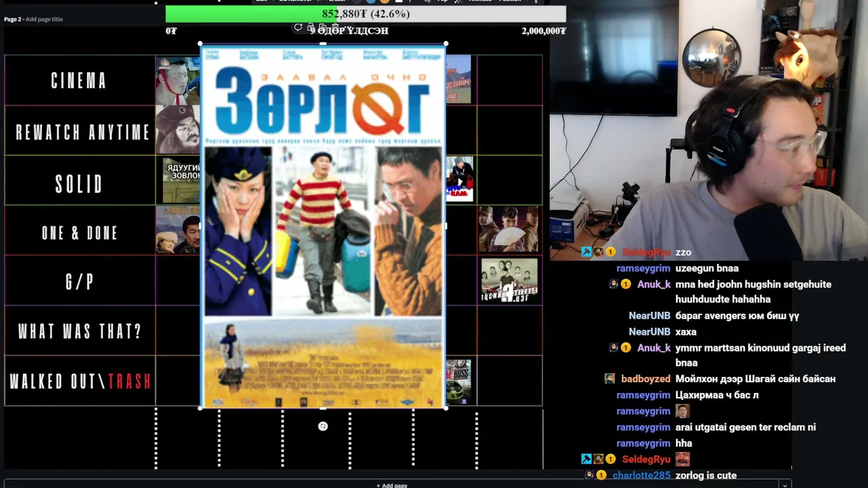868x488 pixels.
Task: Select the soldiers poster in ONE & DONE row
Action: [x=508, y=230]
